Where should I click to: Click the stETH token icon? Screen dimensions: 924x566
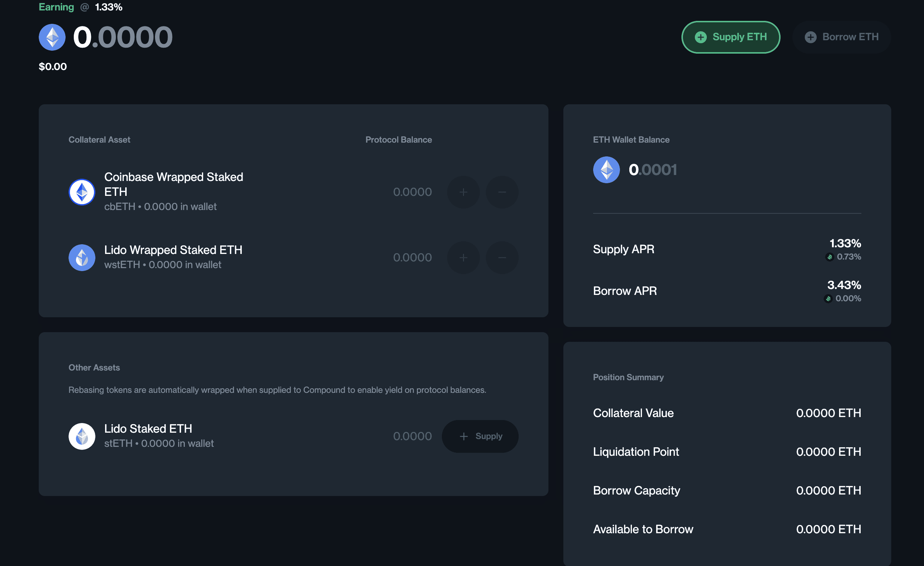82,436
